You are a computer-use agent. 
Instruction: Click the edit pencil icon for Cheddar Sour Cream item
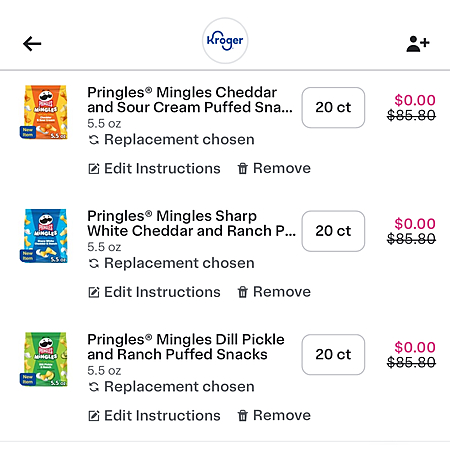tap(94, 169)
